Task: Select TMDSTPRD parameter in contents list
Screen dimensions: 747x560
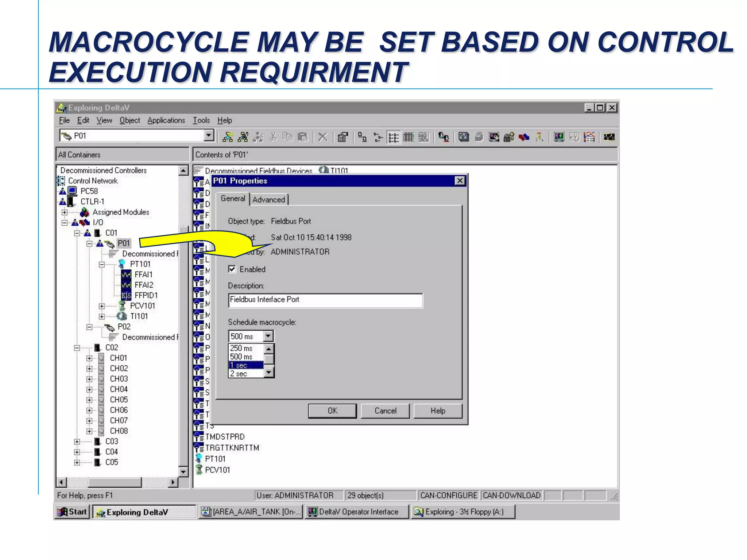Action: pyautogui.click(x=225, y=437)
